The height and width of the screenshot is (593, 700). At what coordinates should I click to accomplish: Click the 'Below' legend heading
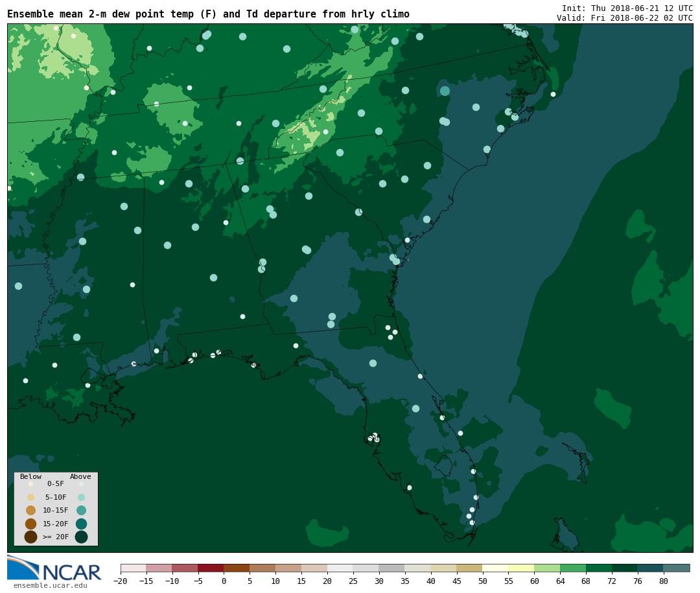pyautogui.click(x=31, y=476)
